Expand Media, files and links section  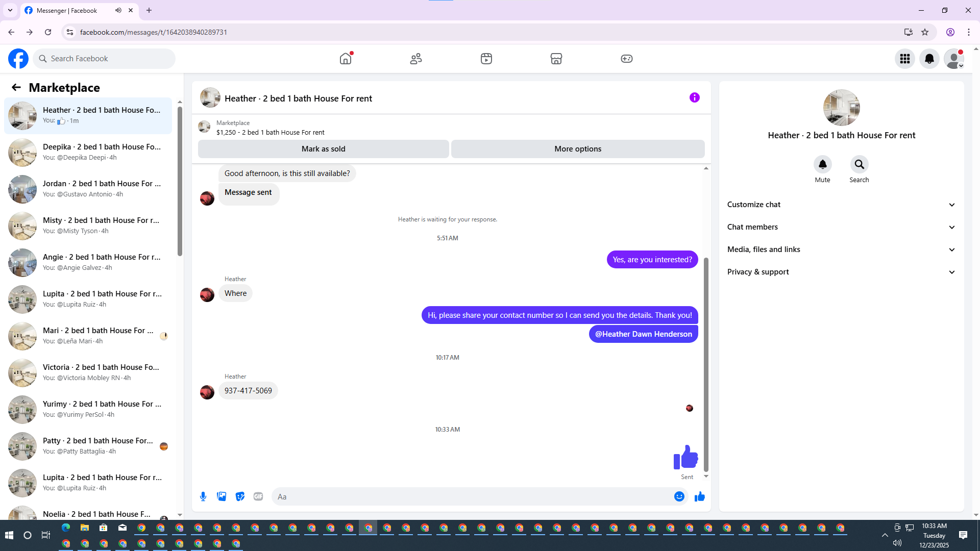841,249
